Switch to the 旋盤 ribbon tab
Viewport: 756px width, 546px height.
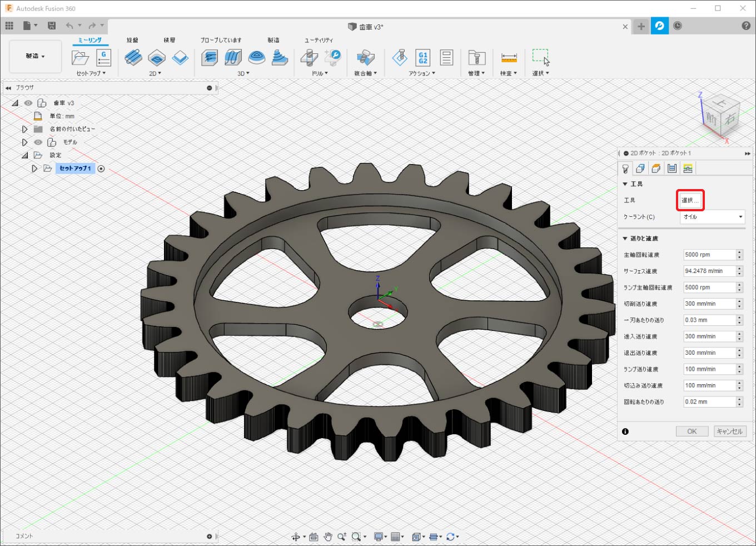pyautogui.click(x=132, y=40)
